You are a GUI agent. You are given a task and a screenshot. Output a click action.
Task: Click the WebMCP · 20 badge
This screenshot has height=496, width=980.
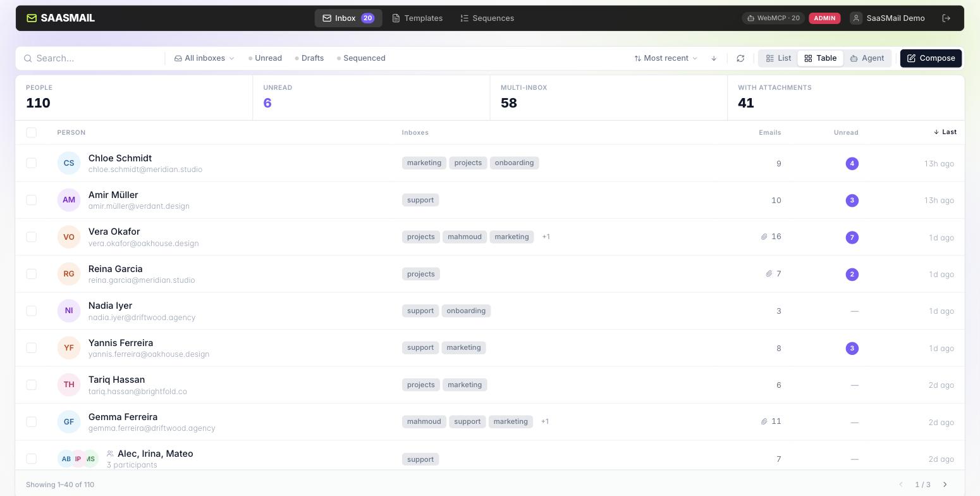[x=773, y=18]
